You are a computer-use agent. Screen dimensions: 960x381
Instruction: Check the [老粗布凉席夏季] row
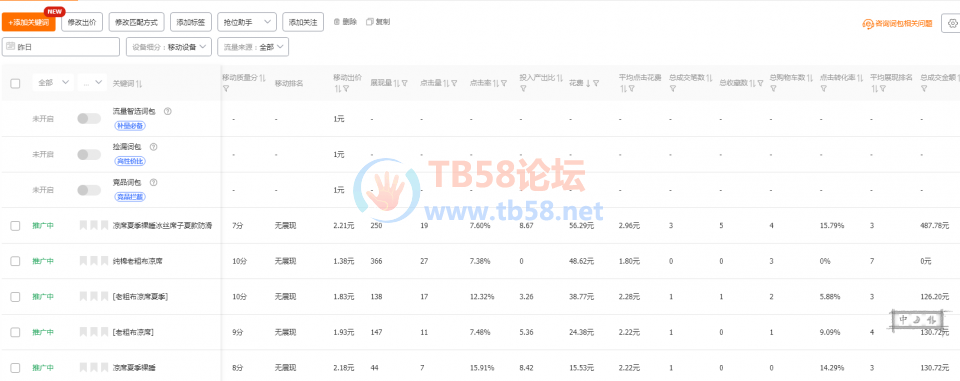(15, 296)
